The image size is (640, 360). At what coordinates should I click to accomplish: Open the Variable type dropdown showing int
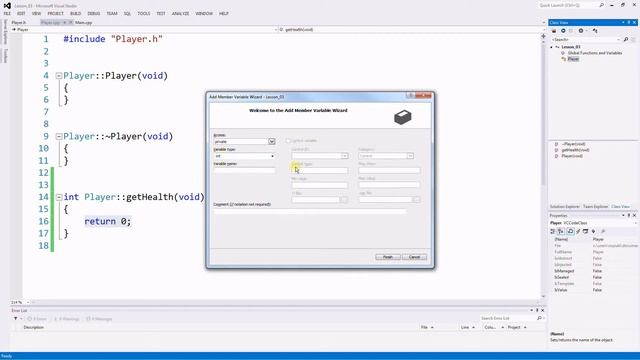[x=272, y=156]
